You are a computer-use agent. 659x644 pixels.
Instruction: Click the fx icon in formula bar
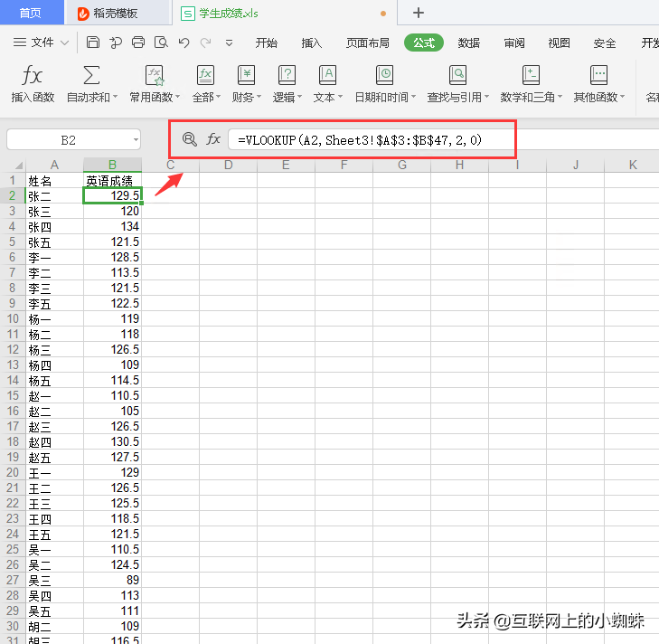[x=213, y=139]
